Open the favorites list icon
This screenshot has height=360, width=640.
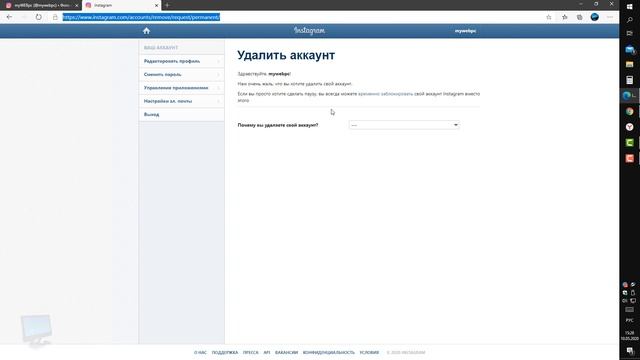pyautogui.click(x=564, y=17)
